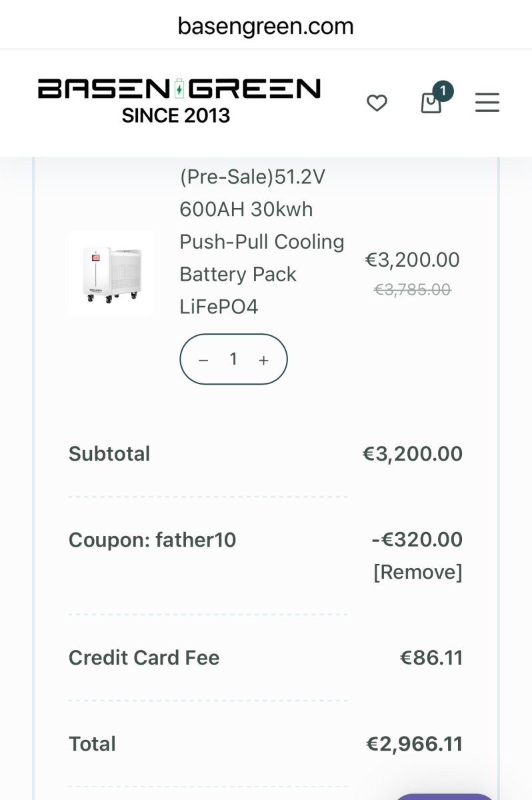Decrease quantity with the minus button
Image resolution: width=532 pixels, height=800 pixels.
coord(204,360)
